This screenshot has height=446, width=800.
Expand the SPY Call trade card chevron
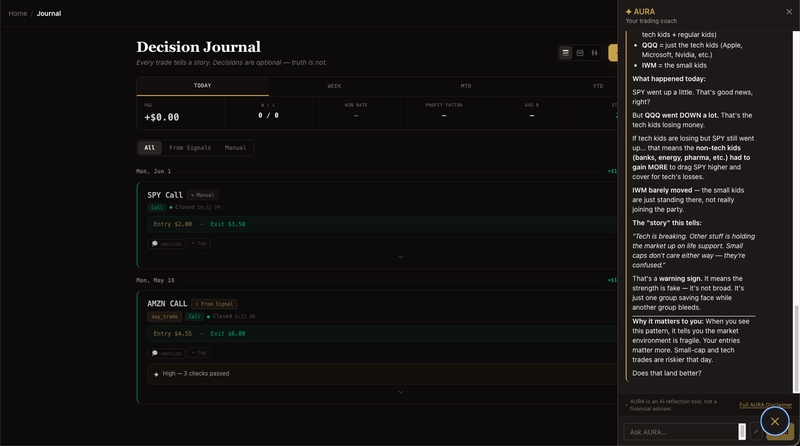[x=401, y=257]
